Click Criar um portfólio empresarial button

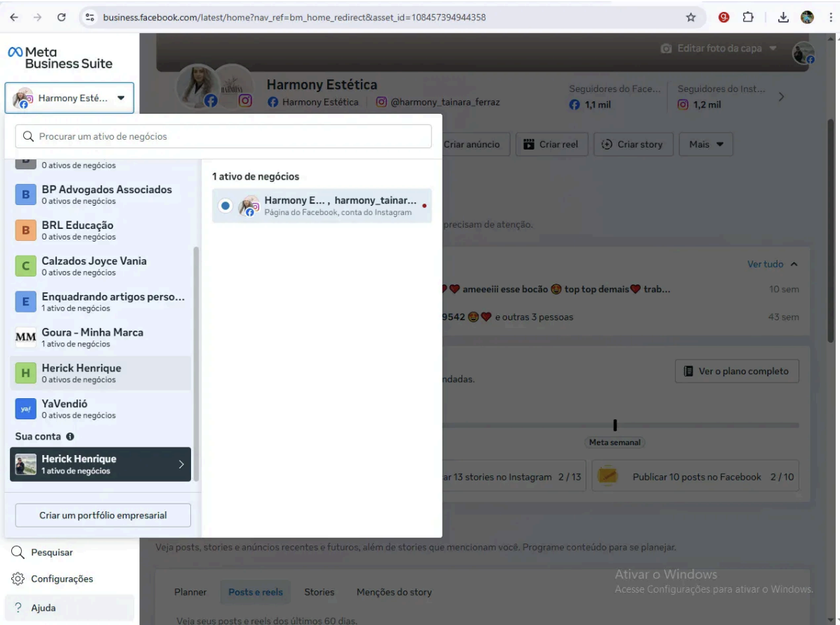pyautogui.click(x=103, y=515)
